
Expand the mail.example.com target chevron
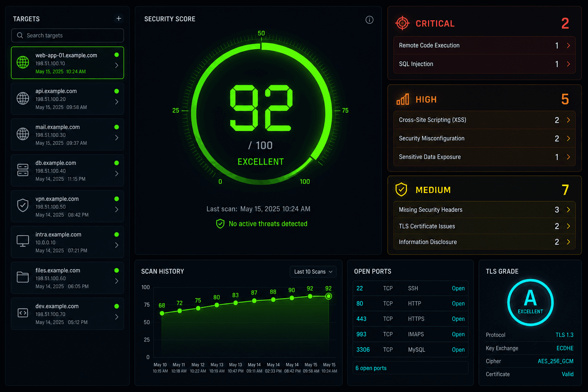pyautogui.click(x=117, y=137)
